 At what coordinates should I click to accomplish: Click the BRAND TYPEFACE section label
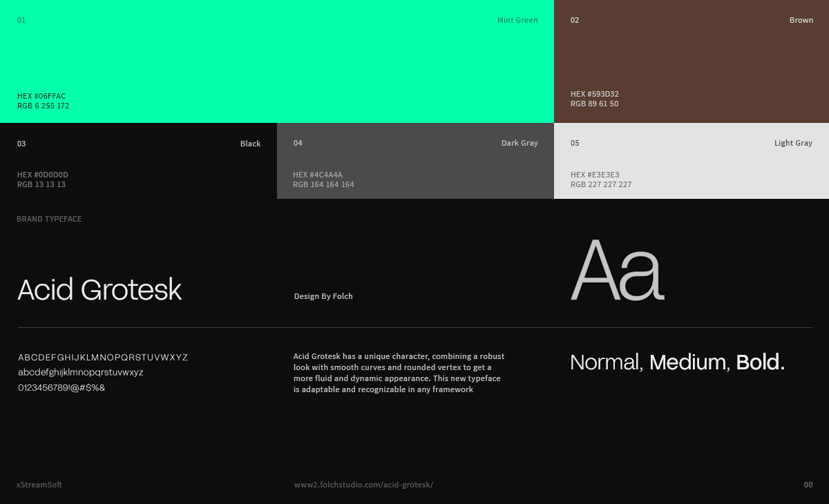[49, 219]
